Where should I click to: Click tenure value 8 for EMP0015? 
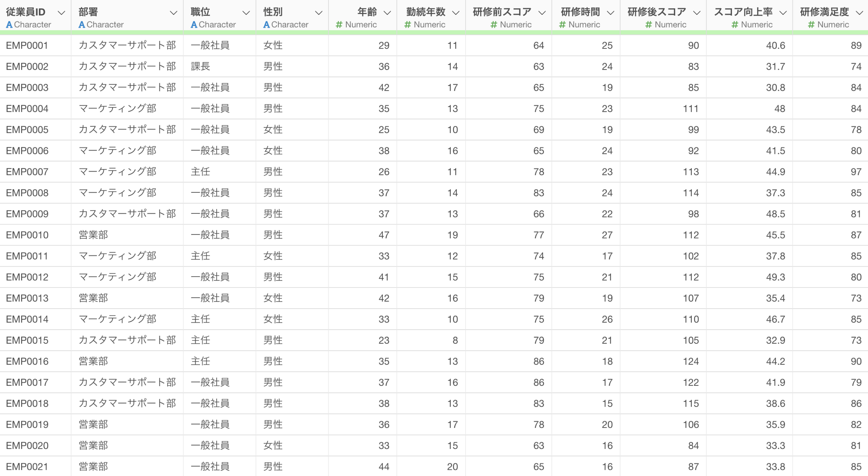pos(431,340)
